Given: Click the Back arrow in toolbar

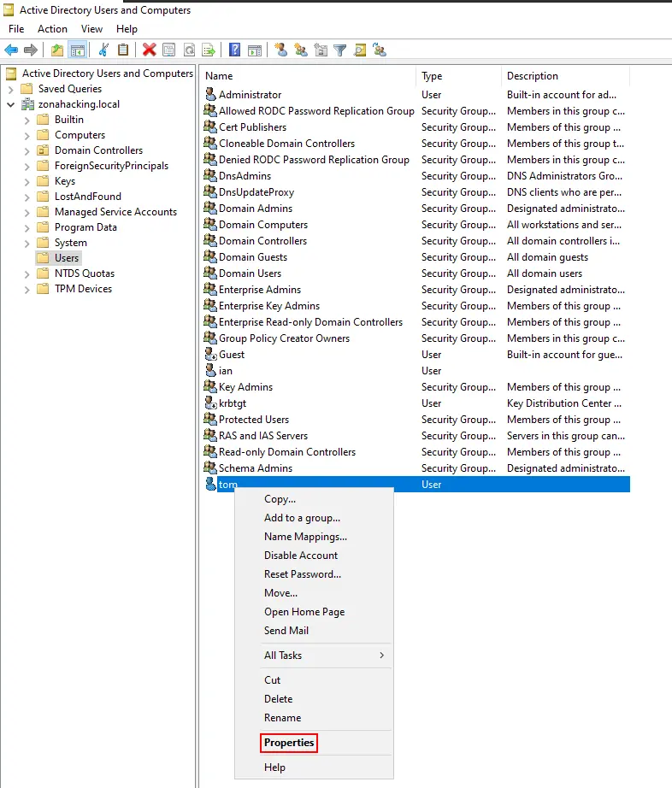Looking at the screenshot, I should pos(11,50).
